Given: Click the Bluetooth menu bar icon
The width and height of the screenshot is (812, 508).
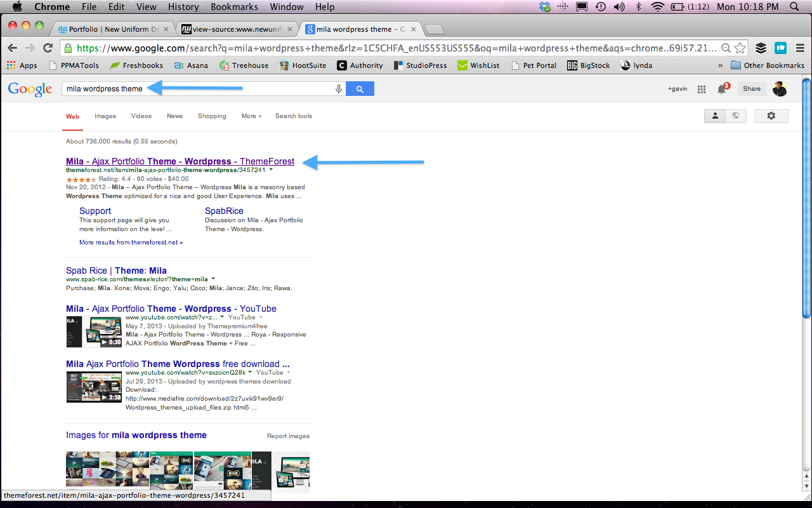Looking at the screenshot, I should point(639,7).
